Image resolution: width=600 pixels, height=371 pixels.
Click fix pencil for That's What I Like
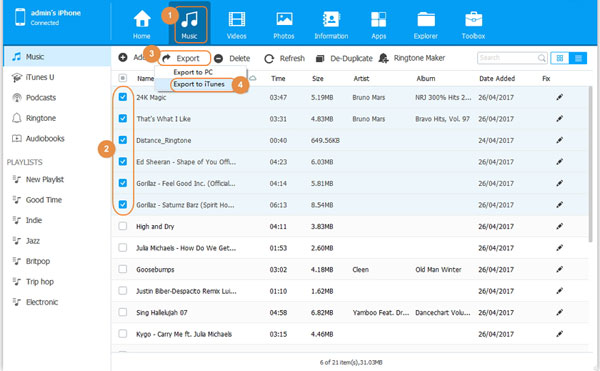(x=559, y=119)
